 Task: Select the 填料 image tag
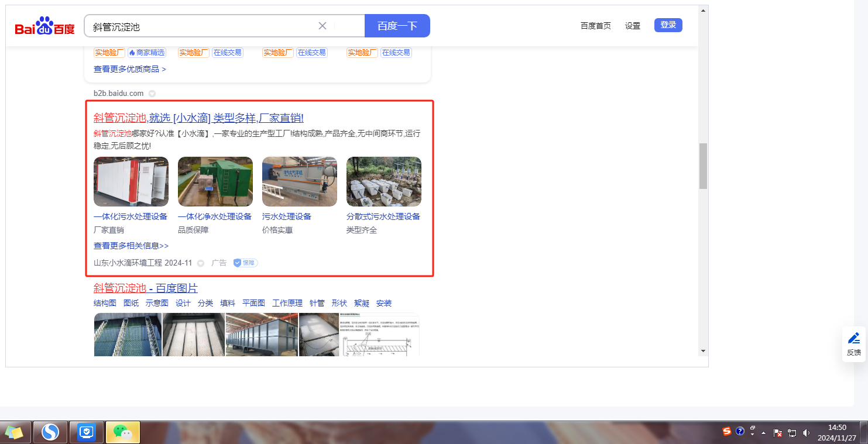228,303
